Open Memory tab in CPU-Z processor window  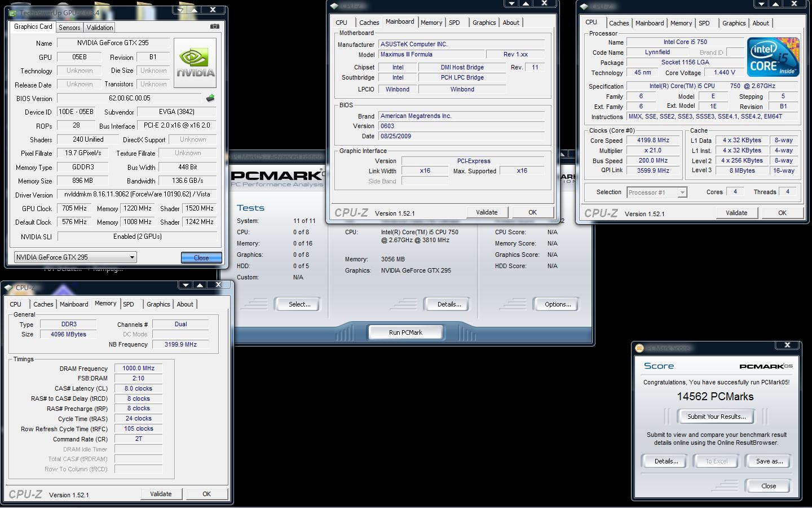point(681,23)
